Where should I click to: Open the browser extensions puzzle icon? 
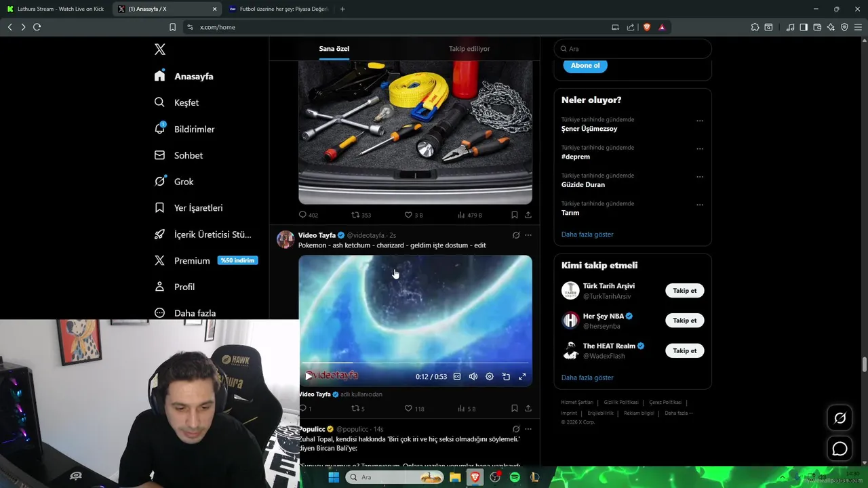pos(755,27)
